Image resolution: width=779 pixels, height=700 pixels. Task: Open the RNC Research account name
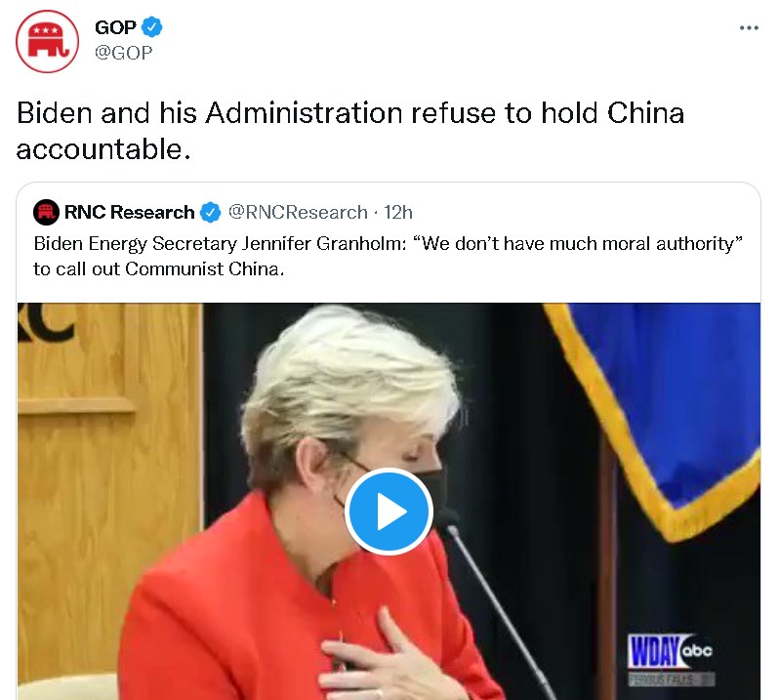coord(129,212)
